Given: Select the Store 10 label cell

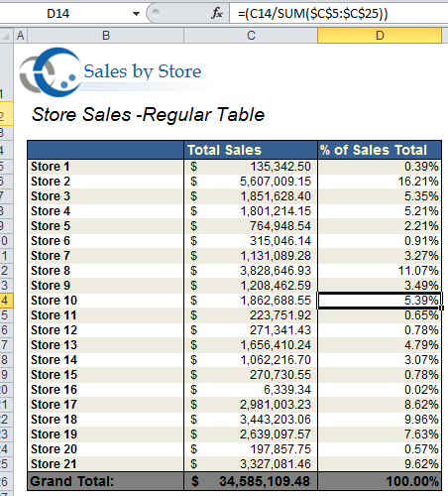Looking at the screenshot, I should [x=106, y=301].
